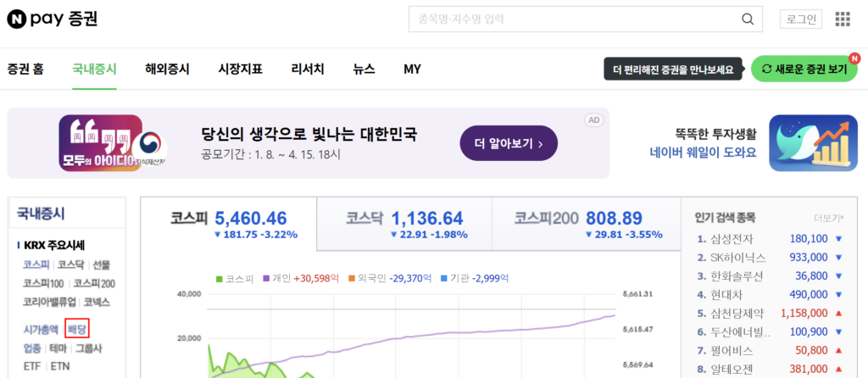Image resolution: width=868 pixels, height=378 pixels.
Task: Switch to the 코스피200 index tab
Action: point(583,224)
